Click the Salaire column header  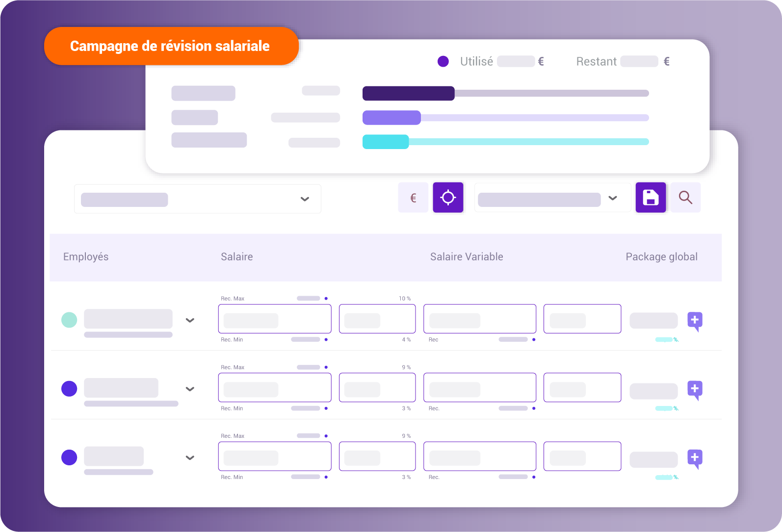point(236,257)
